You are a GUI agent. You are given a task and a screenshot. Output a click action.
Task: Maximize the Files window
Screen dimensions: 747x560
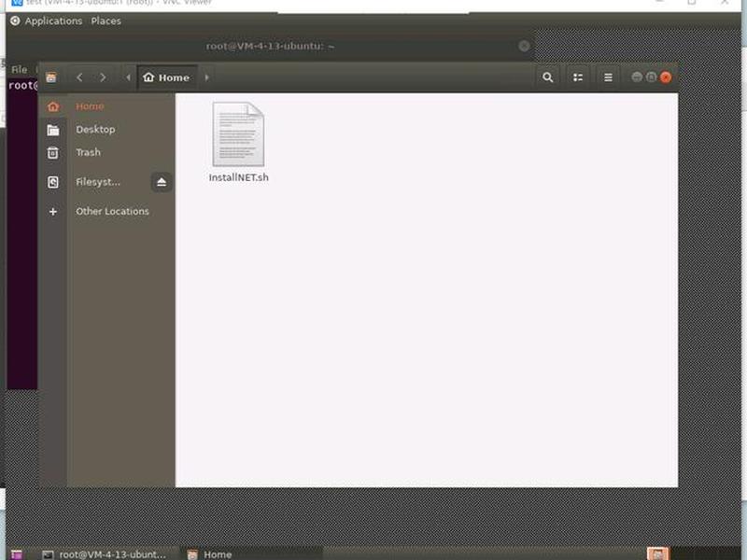(x=651, y=77)
